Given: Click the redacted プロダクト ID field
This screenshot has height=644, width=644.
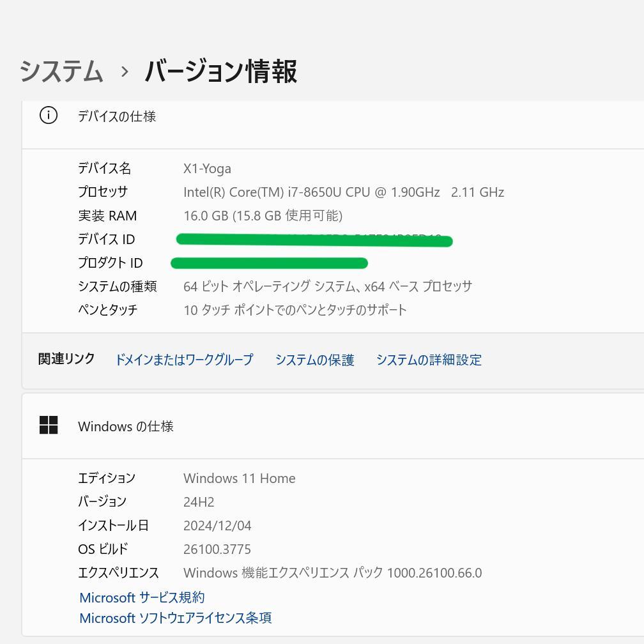Looking at the screenshot, I should tap(270, 263).
